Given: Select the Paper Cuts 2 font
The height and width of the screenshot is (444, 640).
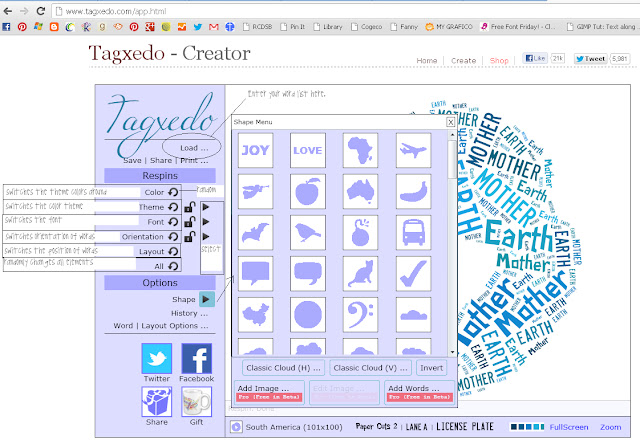Looking at the screenshot, I should point(376,426).
